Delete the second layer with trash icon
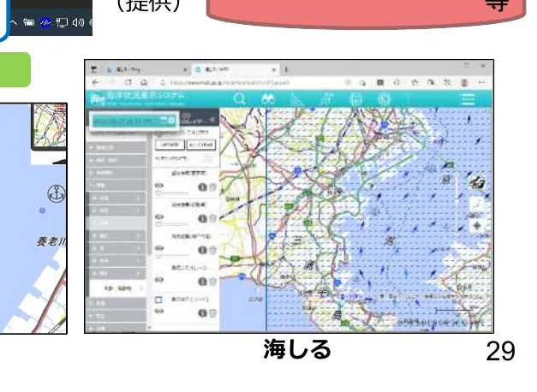 [212, 218]
